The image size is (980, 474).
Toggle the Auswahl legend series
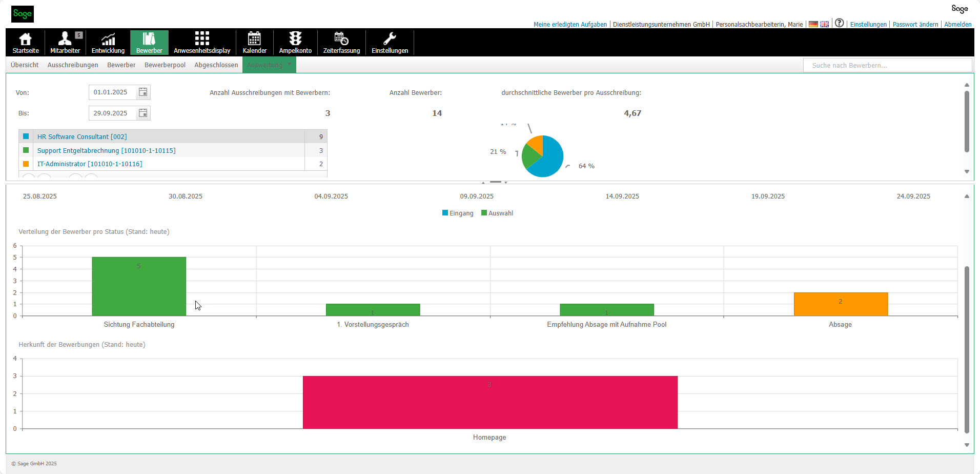tap(497, 213)
